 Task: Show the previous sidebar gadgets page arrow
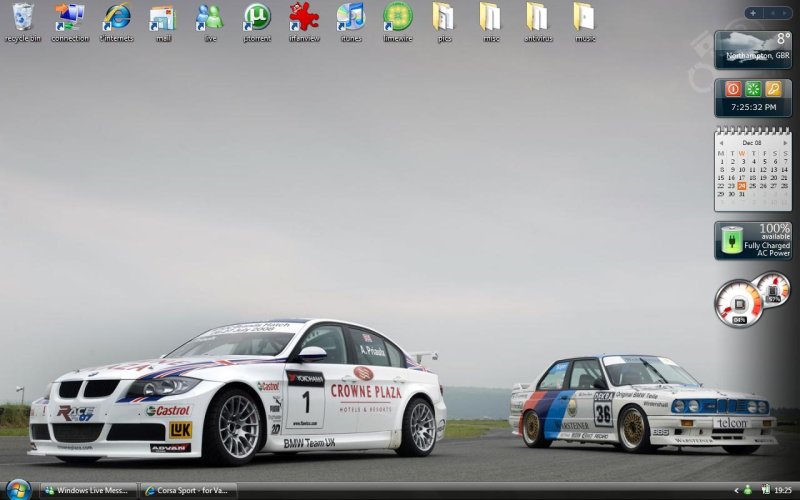pyautogui.click(x=772, y=13)
